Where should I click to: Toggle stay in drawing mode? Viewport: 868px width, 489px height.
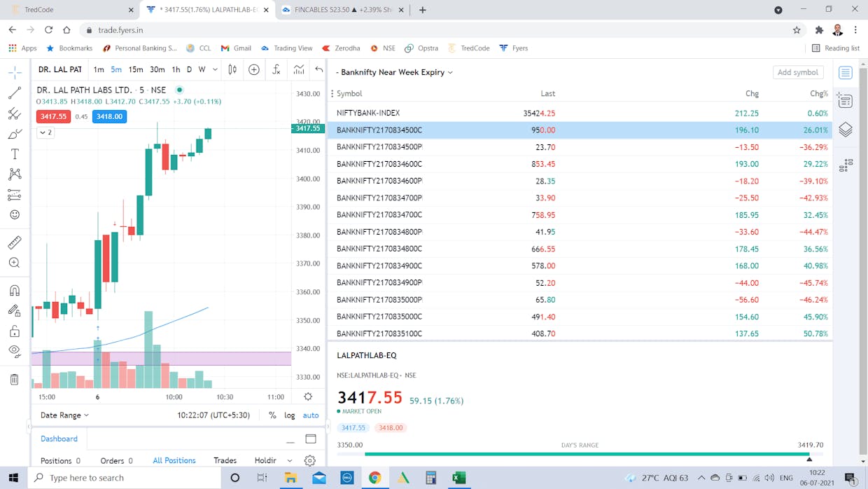pyautogui.click(x=15, y=310)
